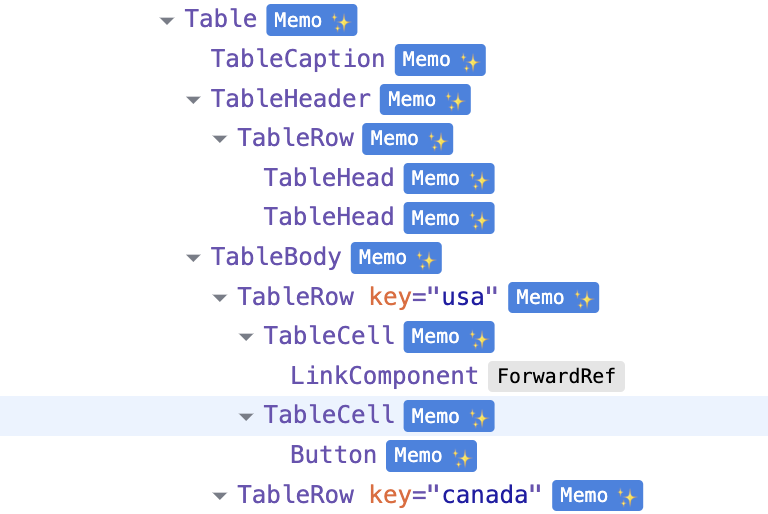Collapse the highlighted TableCell node arrow
The image size is (768, 514).
coord(246,416)
